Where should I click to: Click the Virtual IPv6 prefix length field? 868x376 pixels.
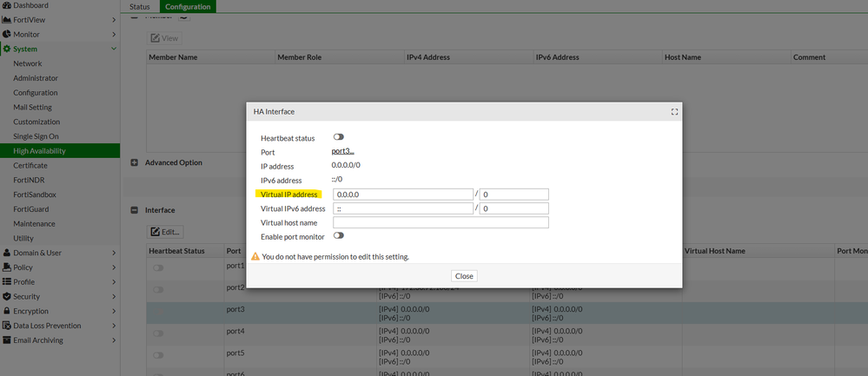(x=514, y=208)
